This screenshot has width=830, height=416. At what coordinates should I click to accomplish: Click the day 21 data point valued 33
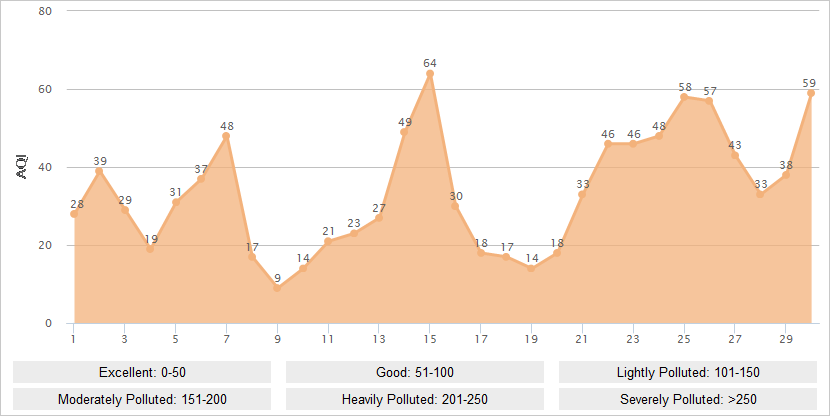[582, 194]
